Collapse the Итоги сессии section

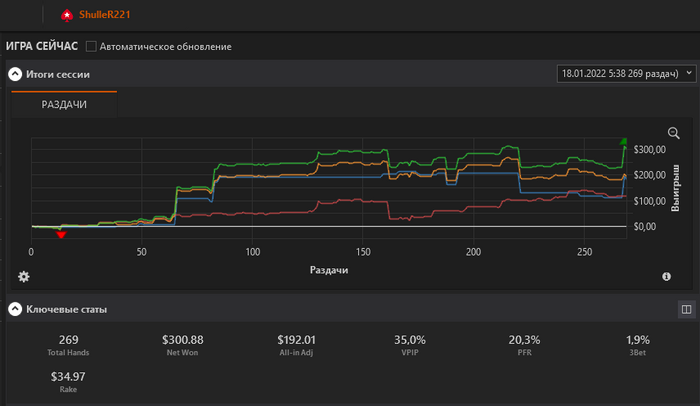16,74
